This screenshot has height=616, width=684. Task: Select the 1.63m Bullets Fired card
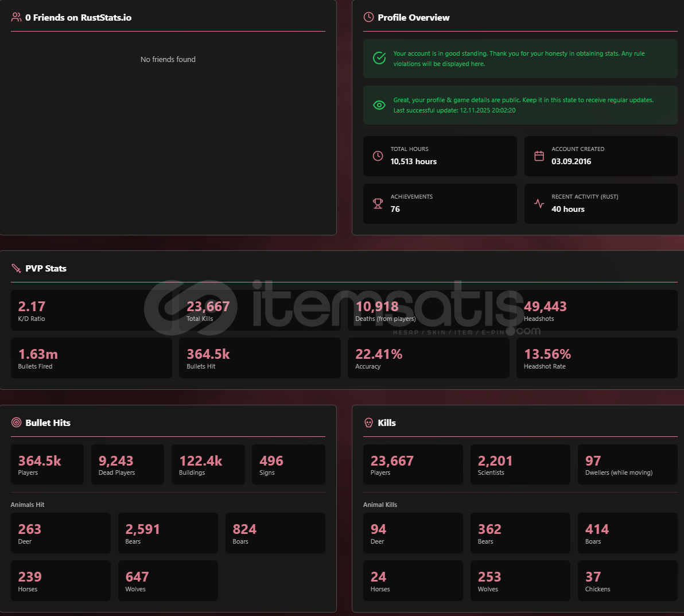click(x=91, y=358)
